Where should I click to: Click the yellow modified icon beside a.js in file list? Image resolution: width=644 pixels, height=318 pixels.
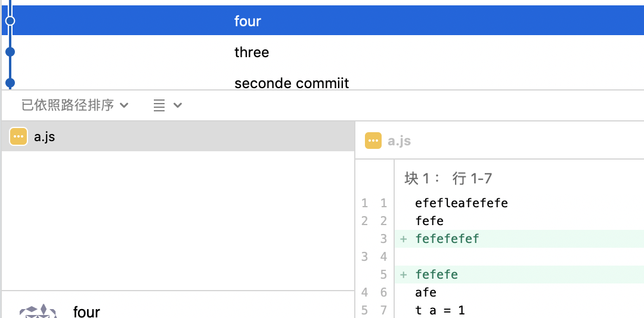[18, 137]
